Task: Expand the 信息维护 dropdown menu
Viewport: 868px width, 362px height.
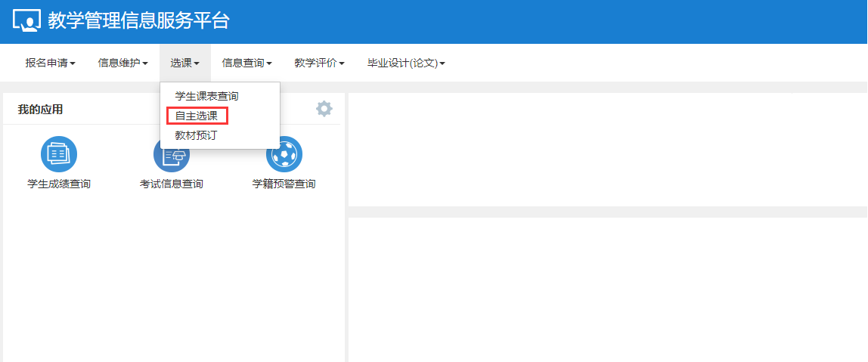Action: [122, 63]
